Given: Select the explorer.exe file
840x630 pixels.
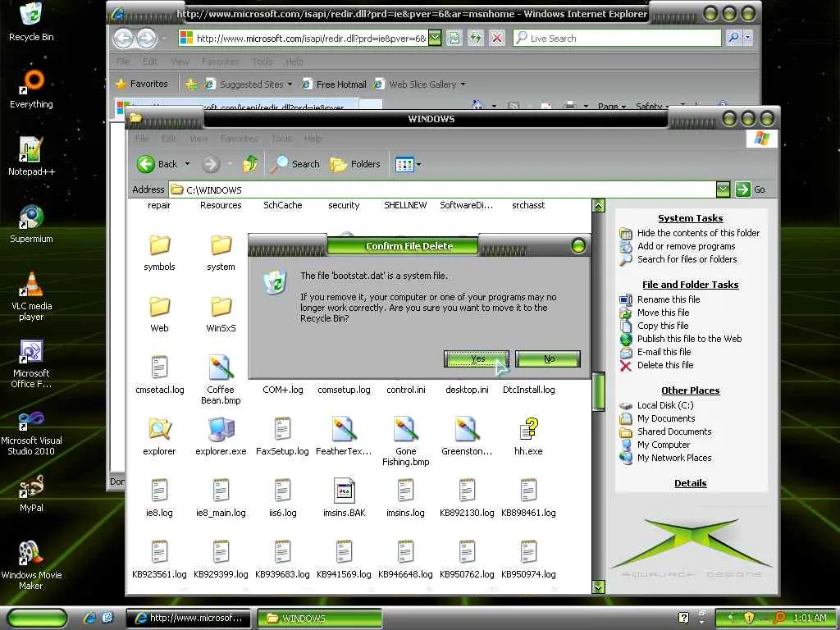Looking at the screenshot, I should tap(221, 436).
